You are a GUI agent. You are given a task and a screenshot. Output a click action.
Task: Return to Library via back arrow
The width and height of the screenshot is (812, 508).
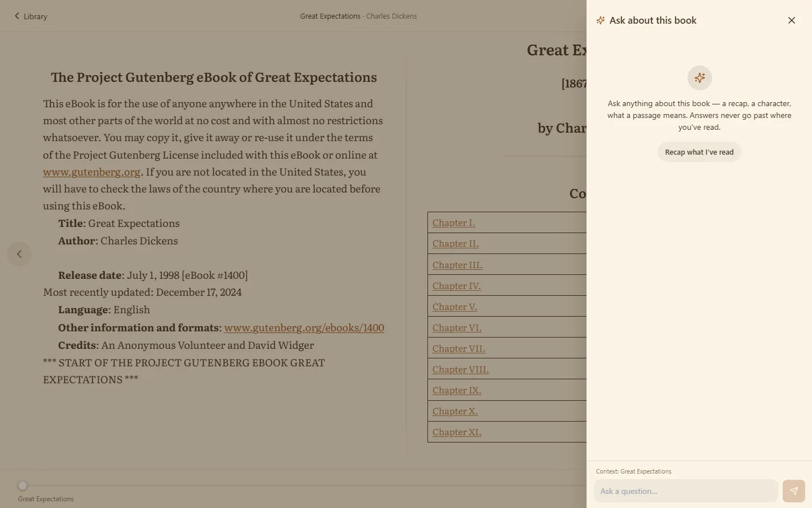31,16
